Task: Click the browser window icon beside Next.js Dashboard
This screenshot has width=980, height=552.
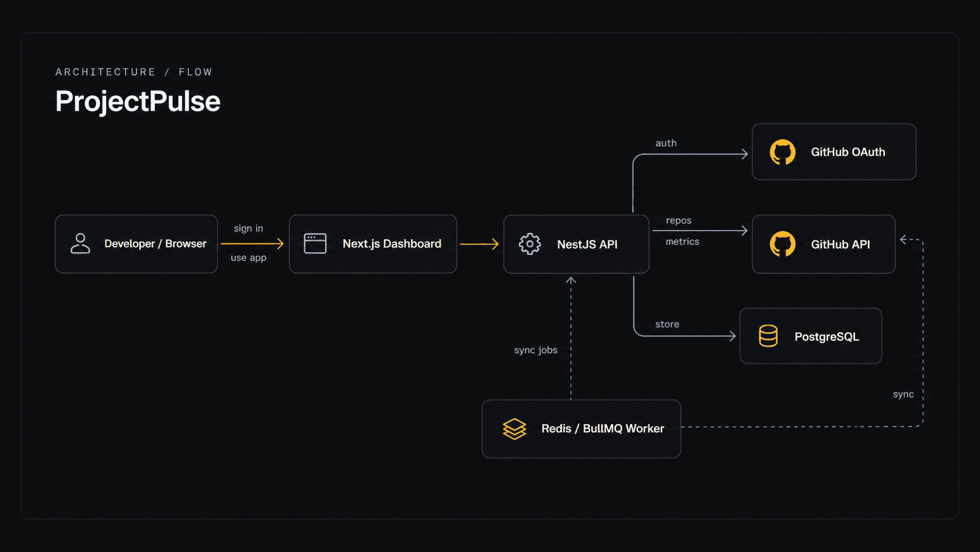Action: [315, 243]
